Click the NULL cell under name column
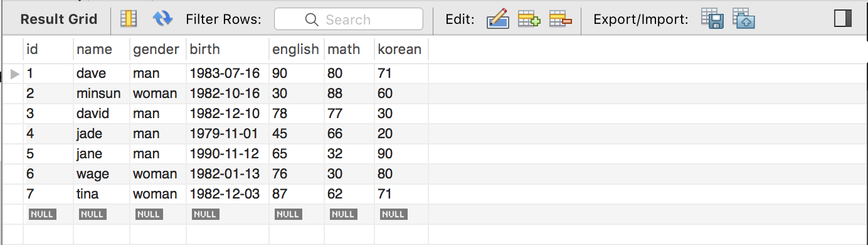868x245 pixels. 92,214
